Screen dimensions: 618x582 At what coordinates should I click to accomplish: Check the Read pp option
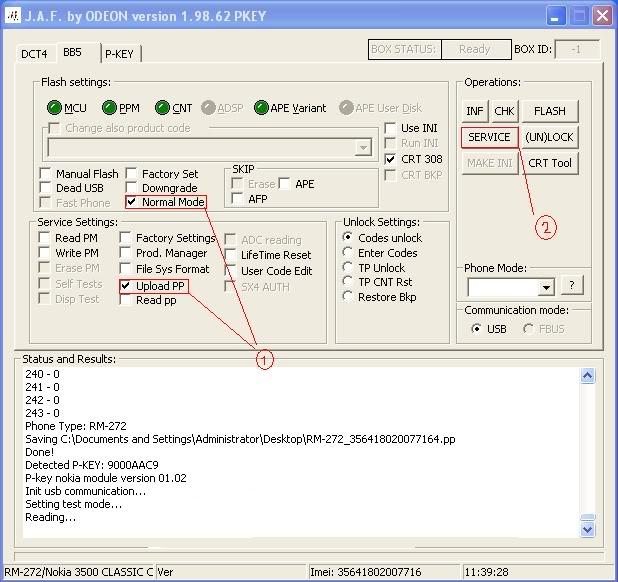click(x=125, y=300)
